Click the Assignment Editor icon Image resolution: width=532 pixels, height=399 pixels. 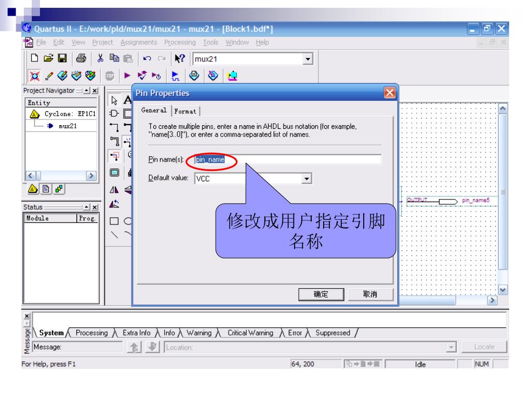pos(62,75)
